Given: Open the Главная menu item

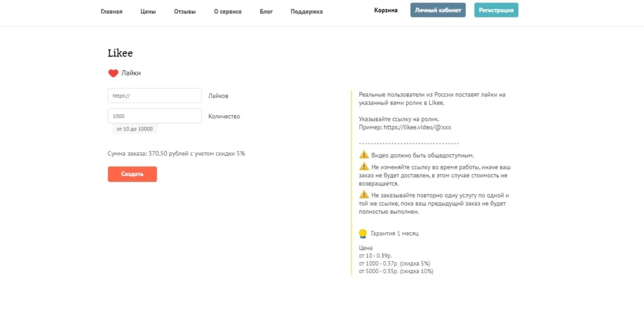Looking at the screenshot, I should coord(111,11).
